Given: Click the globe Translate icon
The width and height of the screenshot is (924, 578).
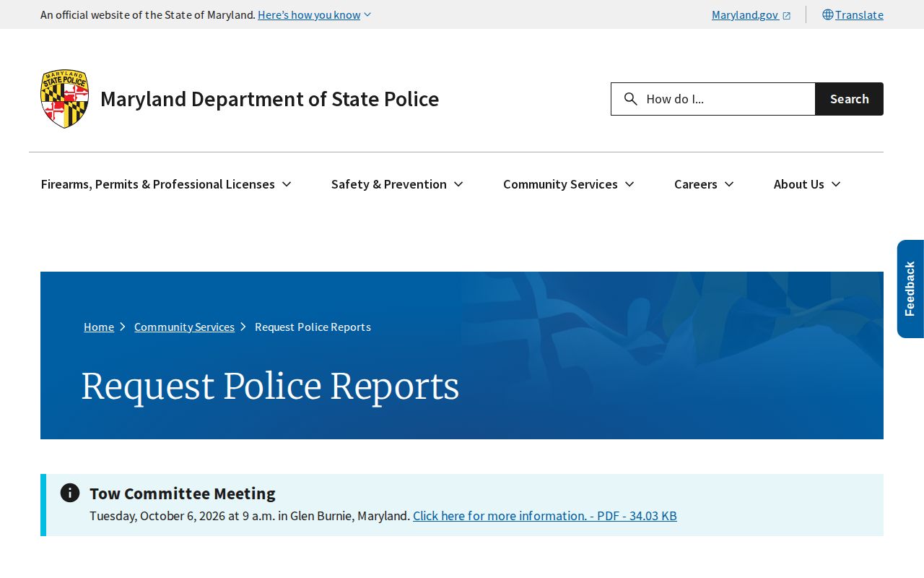Looking at the screenshot, I should 827,14.
